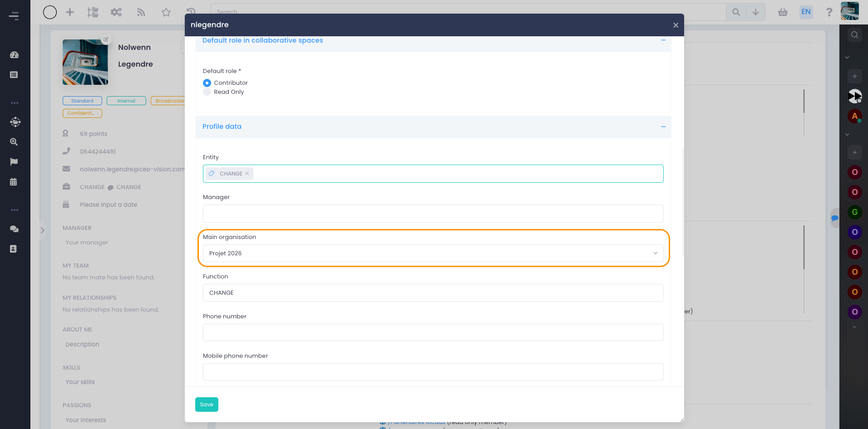Select the Read Only default role
868x429 pixels.
(207, 92)
